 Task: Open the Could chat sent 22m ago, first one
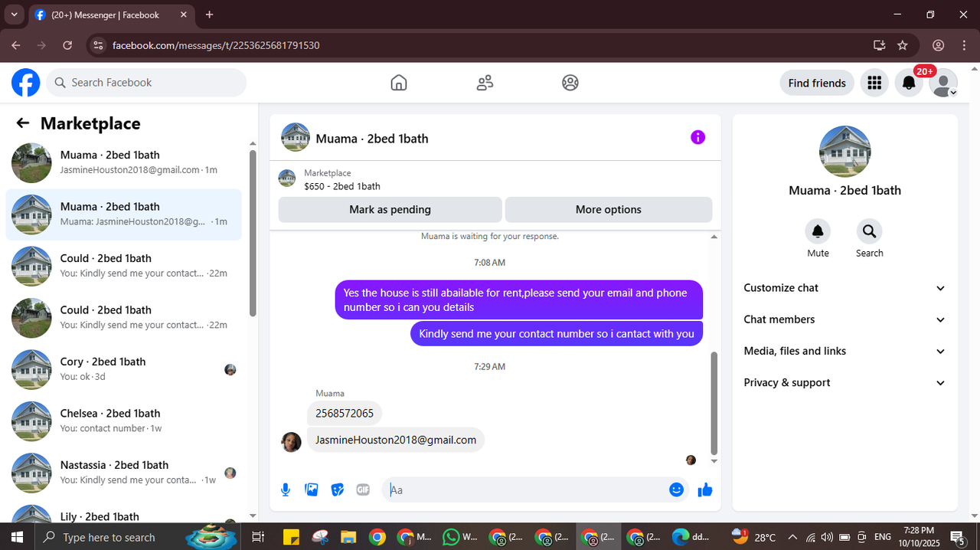[124, 266]
